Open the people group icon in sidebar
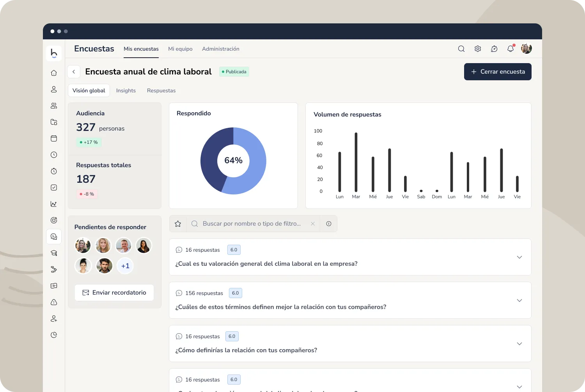This screenshot has height=392, width=585. click(54, 106)
